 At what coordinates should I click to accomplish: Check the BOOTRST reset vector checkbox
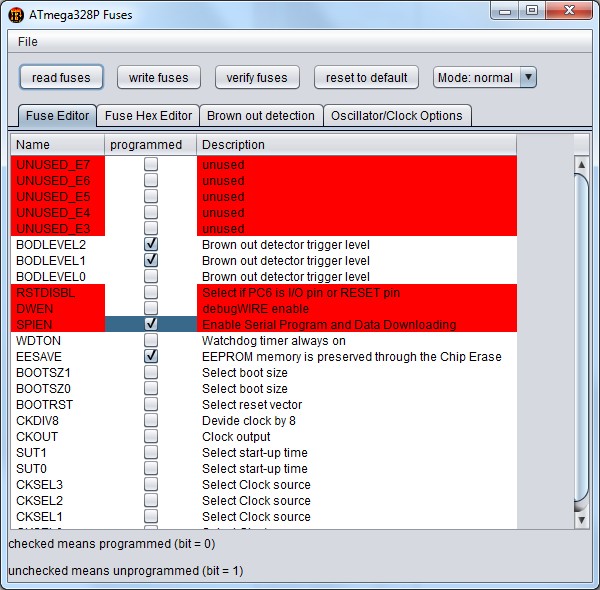point(151,404)
